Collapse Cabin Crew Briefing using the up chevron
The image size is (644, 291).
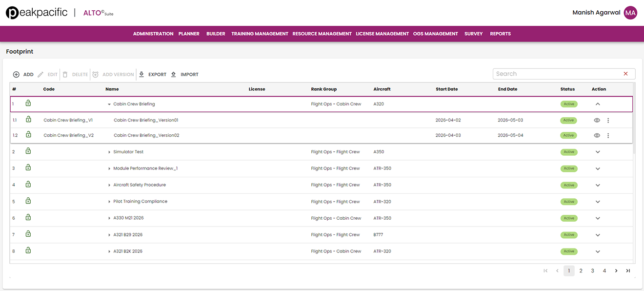coord(598,104)
